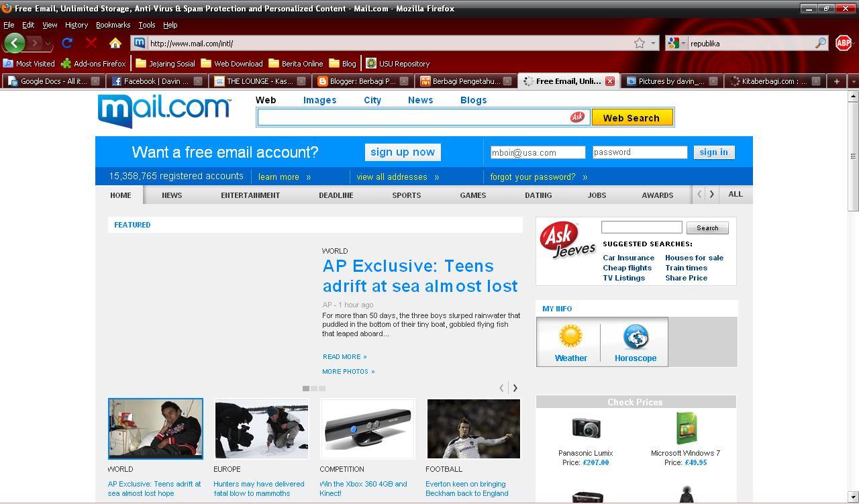The image size is (859, 504).
Task: Show next navigation categories arrow
Action: point(712,195)
